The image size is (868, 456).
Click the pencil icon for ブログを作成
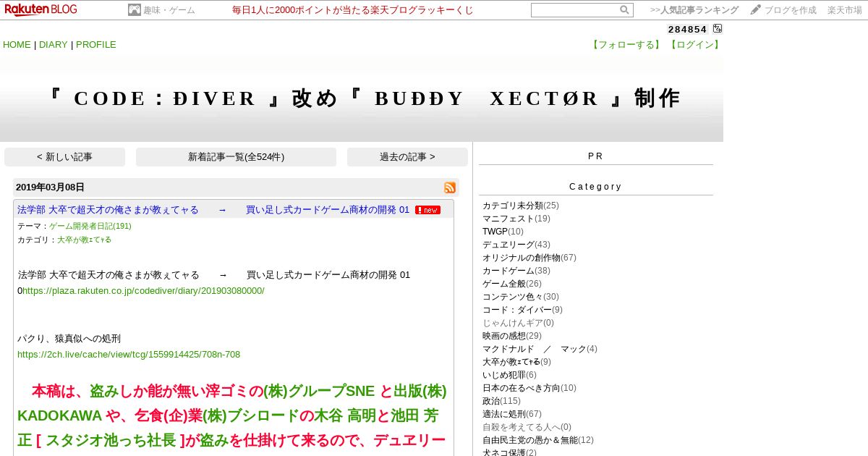pyautogui.click(x=755, y=10)
